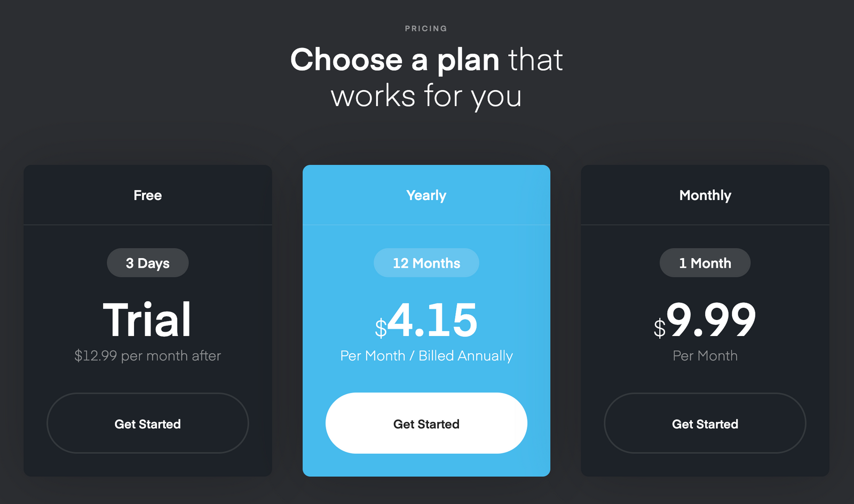Click the $4.15 yearly price
The image size is (854, 504).
pos(432,320)
